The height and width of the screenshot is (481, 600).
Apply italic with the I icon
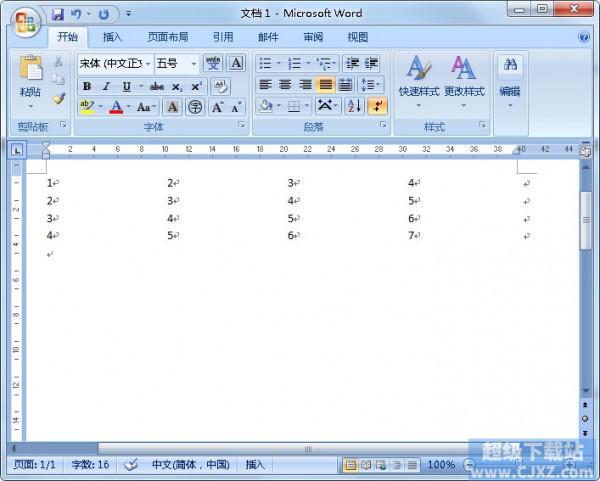point(106,86)
